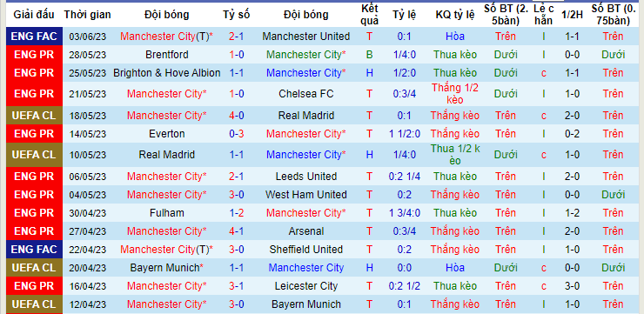This screenshot has height=314, width=644.
Task: Open the Everton team link
Action: click(x=167, y=134)
